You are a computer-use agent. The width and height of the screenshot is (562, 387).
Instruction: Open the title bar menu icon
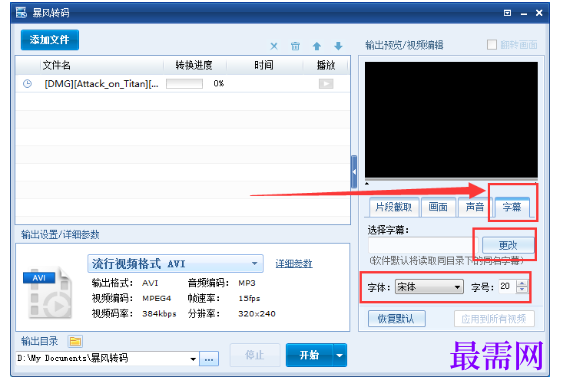[x=507, y=13]
